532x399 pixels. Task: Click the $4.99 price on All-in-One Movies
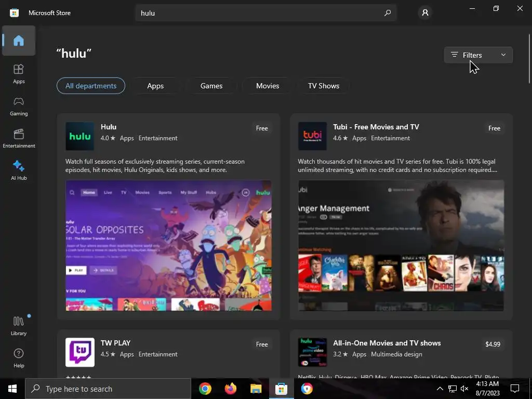(493, 344)
